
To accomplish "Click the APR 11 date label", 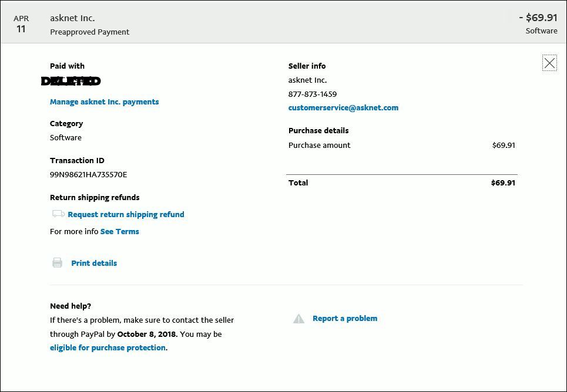I will click(x=21, y=24).
